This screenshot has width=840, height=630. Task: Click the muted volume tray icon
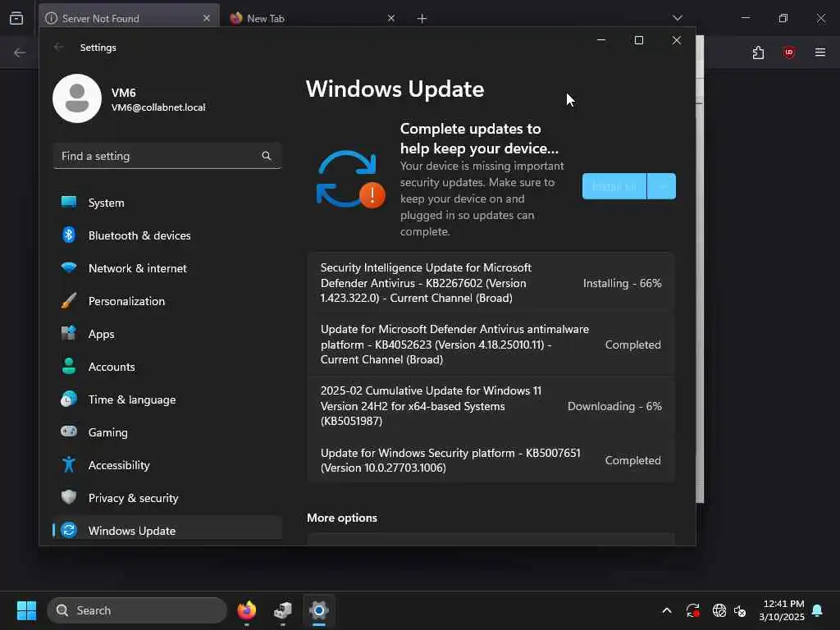(x=741, y=610)
